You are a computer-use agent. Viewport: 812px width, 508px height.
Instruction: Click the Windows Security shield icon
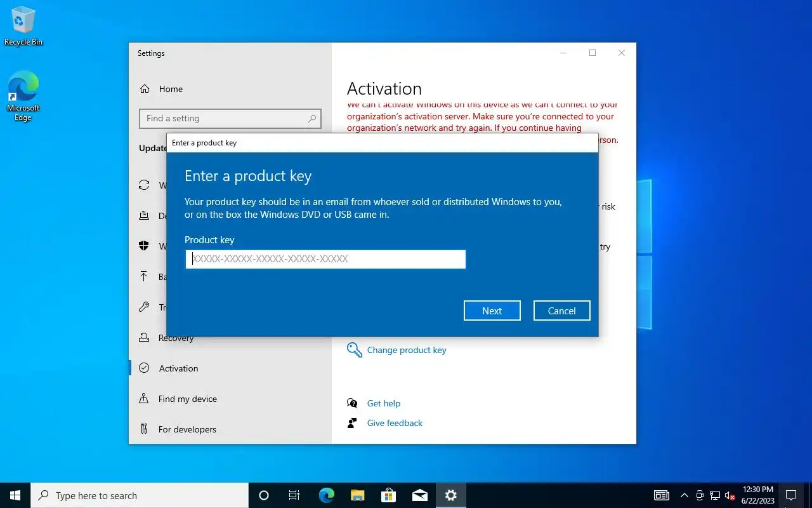pos(144,246)
